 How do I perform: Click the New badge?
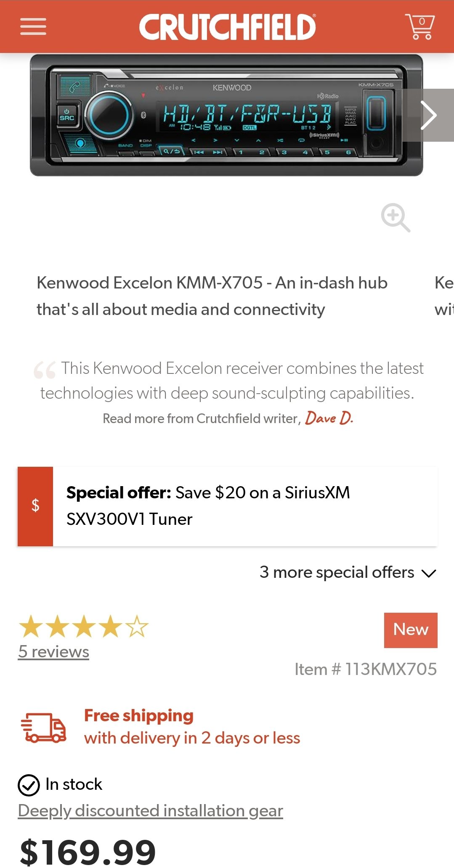[x=411, y=630]
